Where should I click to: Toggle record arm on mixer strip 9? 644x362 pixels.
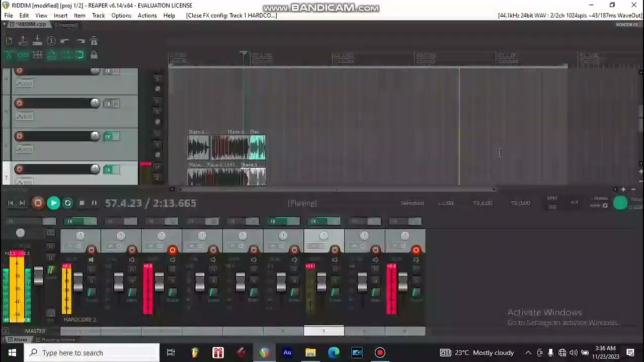(x=416, y=250)
